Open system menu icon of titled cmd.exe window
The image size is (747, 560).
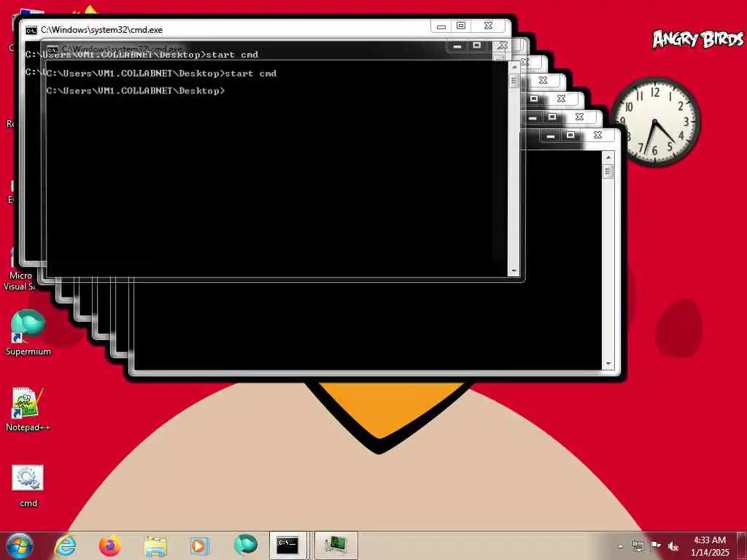pyautogui.click(x=31, y=30)
